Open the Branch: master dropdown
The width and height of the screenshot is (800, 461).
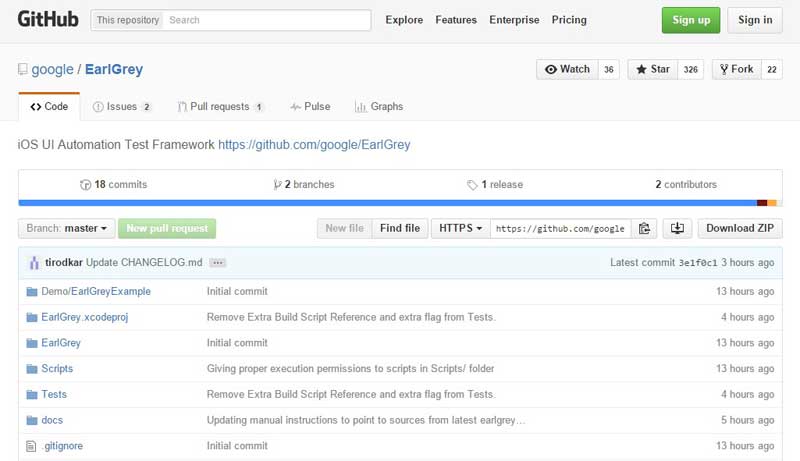pyautogui.click(x=66, y=228)
